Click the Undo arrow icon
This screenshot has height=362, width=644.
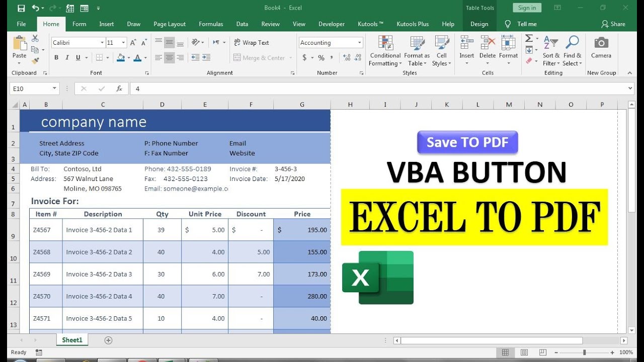coord(35,8)
